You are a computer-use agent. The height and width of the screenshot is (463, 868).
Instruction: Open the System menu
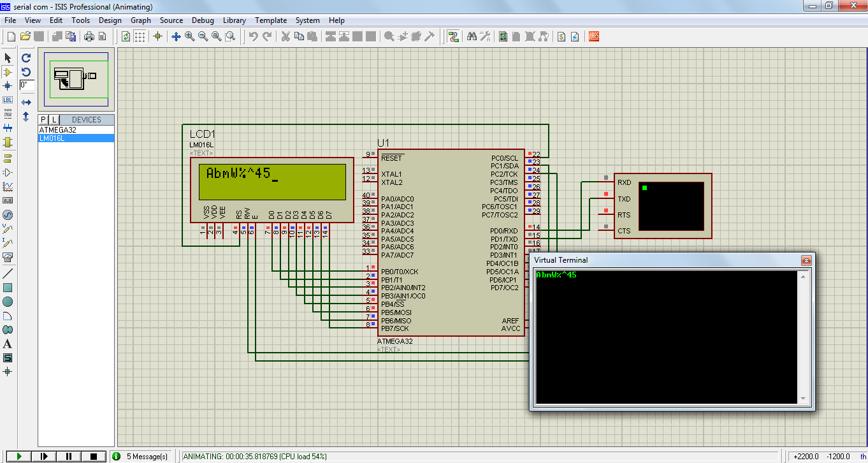pyautogui.click(x=307, y=20)
